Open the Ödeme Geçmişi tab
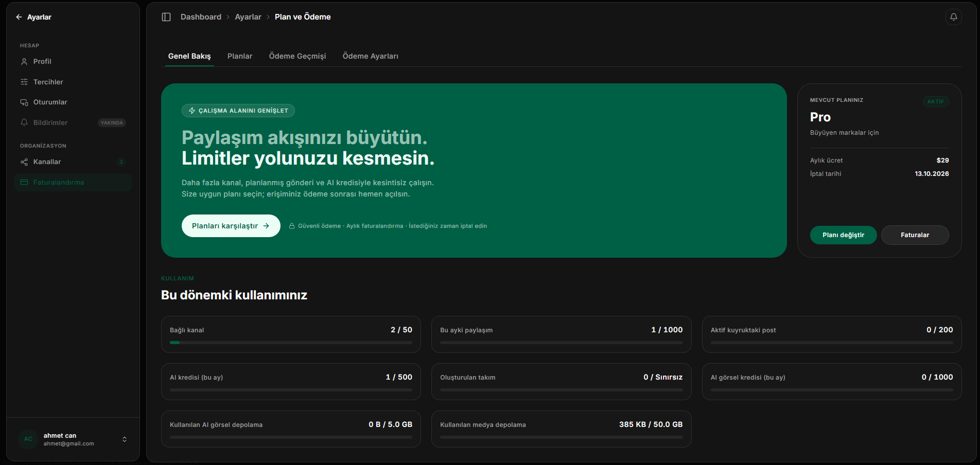Image resolution: width=980 pixels, height=465 pixels. [297, 56]
